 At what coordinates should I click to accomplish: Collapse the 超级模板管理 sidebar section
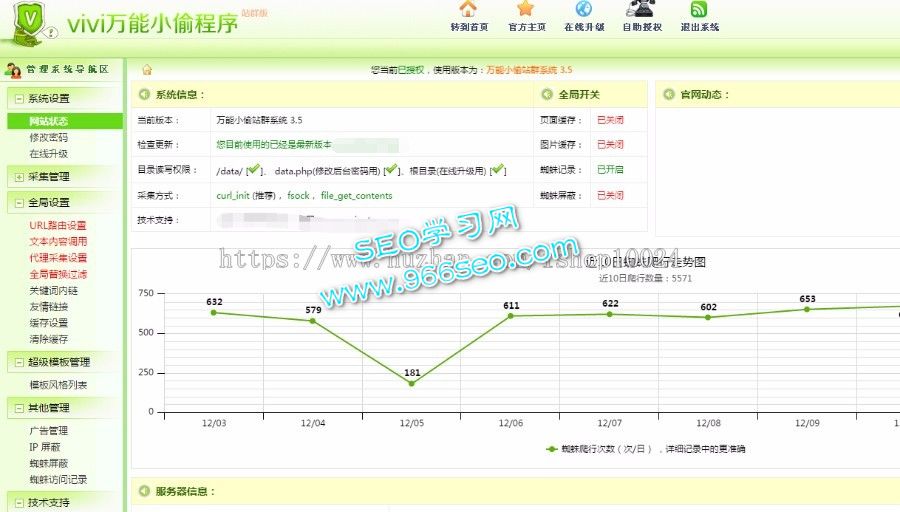(x=19, y=362)
